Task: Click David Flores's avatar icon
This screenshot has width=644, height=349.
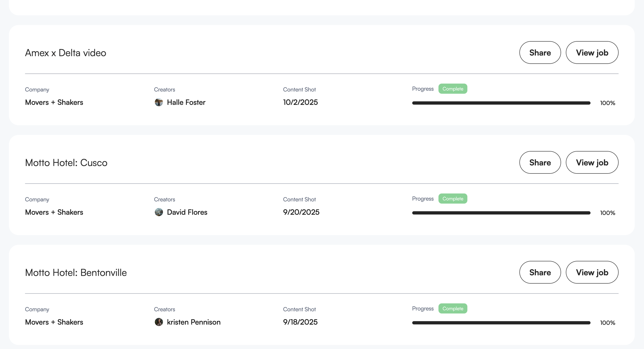Action: 159,212
